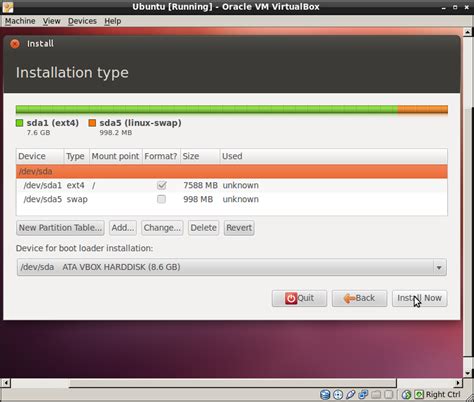Click the orange sda5 legend swatch
Image resolution: width=474 pixels, height=402 pixels.
coord(92,123)
